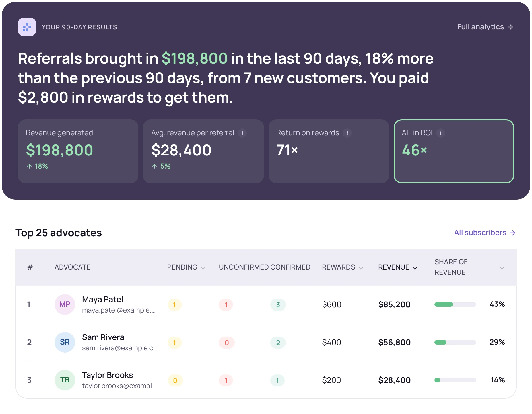
Task: Select the Return on rewards card
Action: (329, 151)
